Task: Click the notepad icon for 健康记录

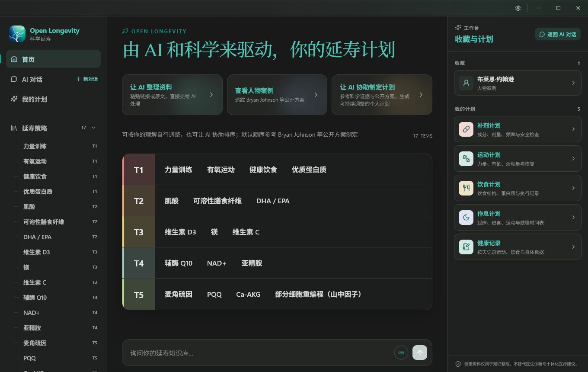Action: tap(466, 247)
